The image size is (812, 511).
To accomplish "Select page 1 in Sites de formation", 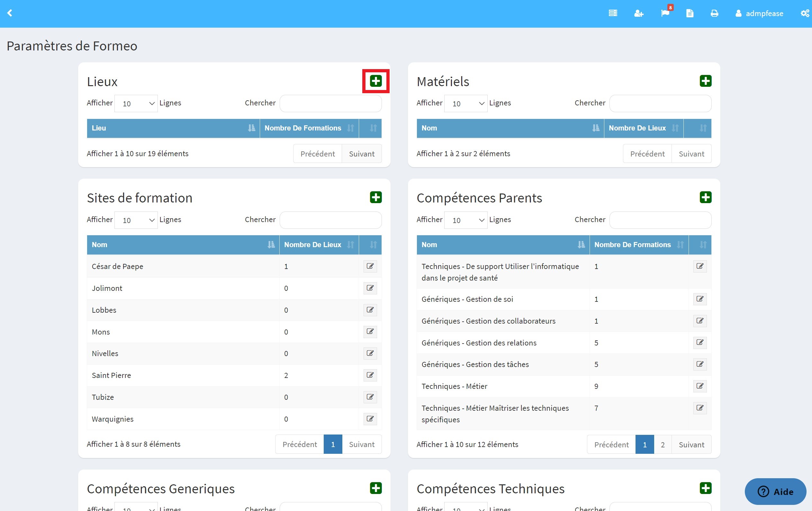I will coord(333,444).
